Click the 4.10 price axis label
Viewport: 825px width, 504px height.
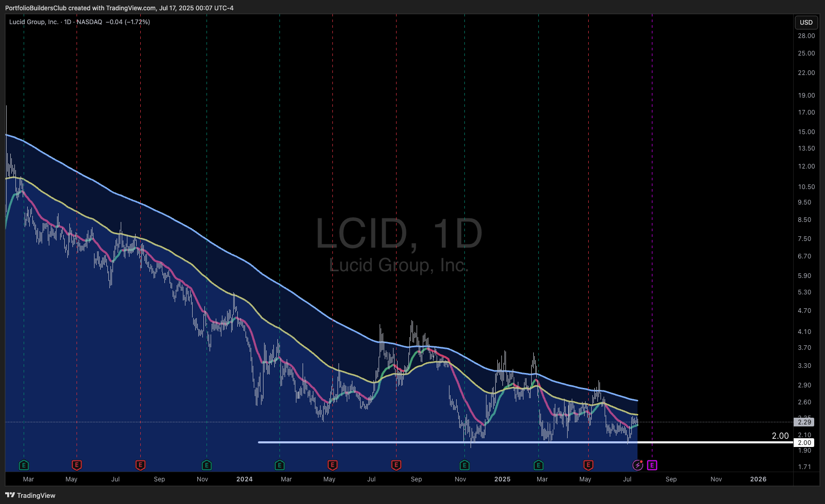pos(804,332)
